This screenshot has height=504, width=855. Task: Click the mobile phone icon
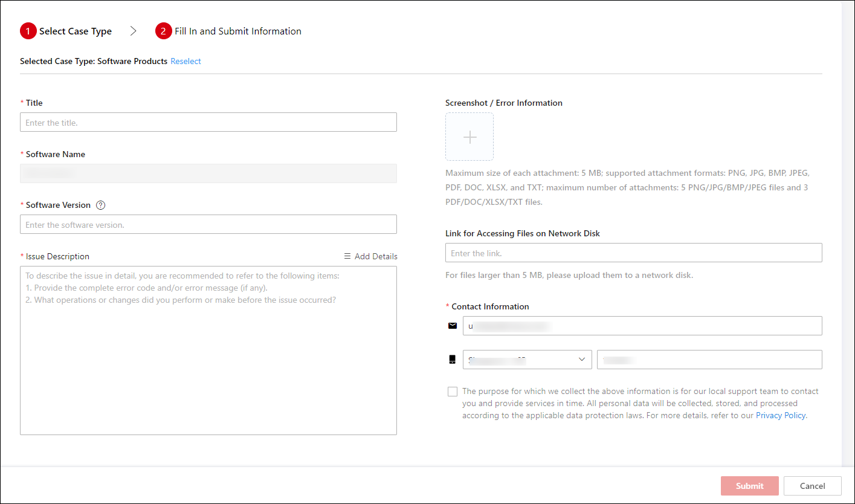point(453,360)
